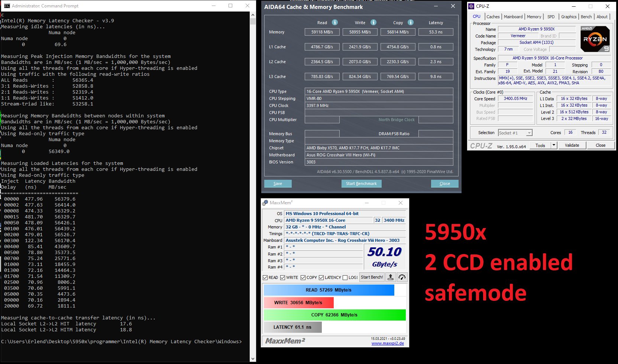Switch to the Caches tab in CPU-Z

point(493,17)
